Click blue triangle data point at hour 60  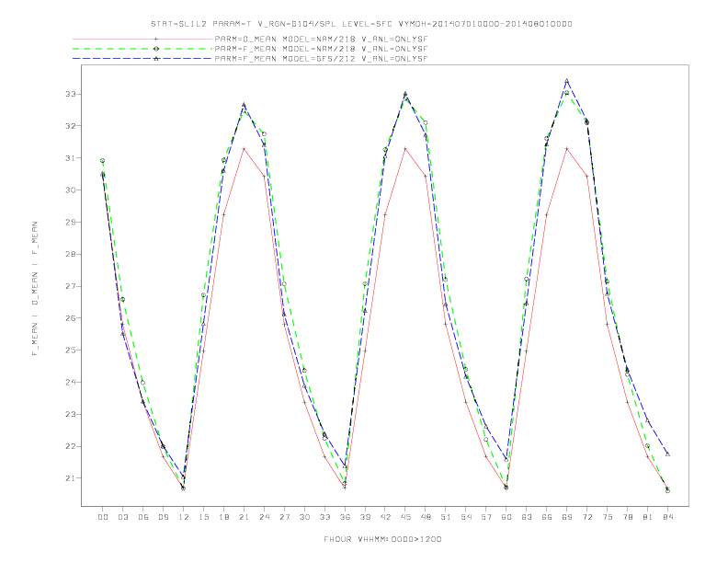(x=506, y=459)
